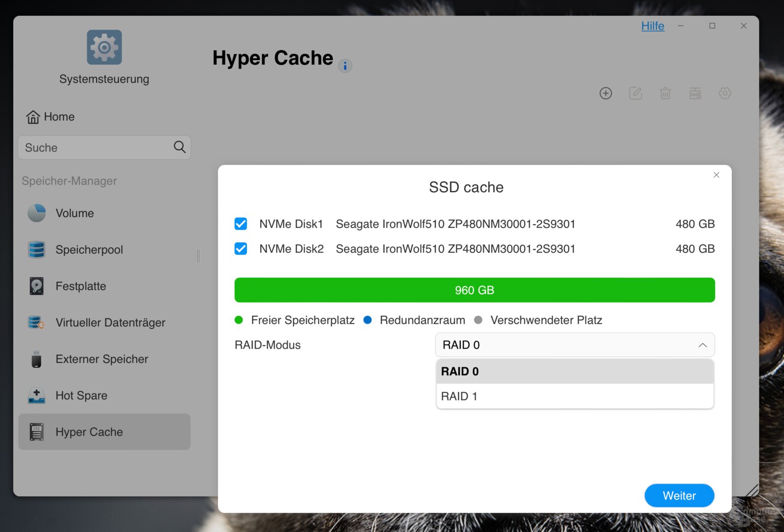Select RAID 1 from the dropdown list
Viewport: 784px width, 532px height.
575,397
